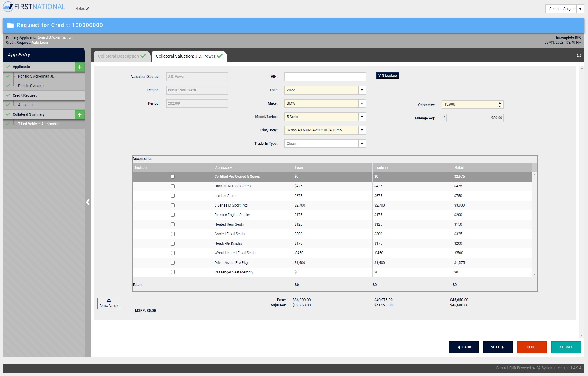Click the page scrollbar down arrow
This screenshot has height=376, width=588.
pos(582,335)
